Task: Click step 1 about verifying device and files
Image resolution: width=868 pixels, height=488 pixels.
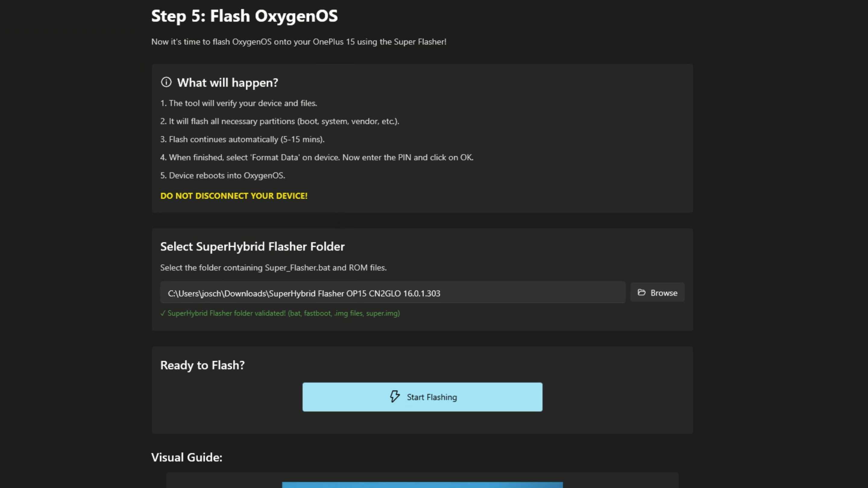Action: tap(239, 103)
